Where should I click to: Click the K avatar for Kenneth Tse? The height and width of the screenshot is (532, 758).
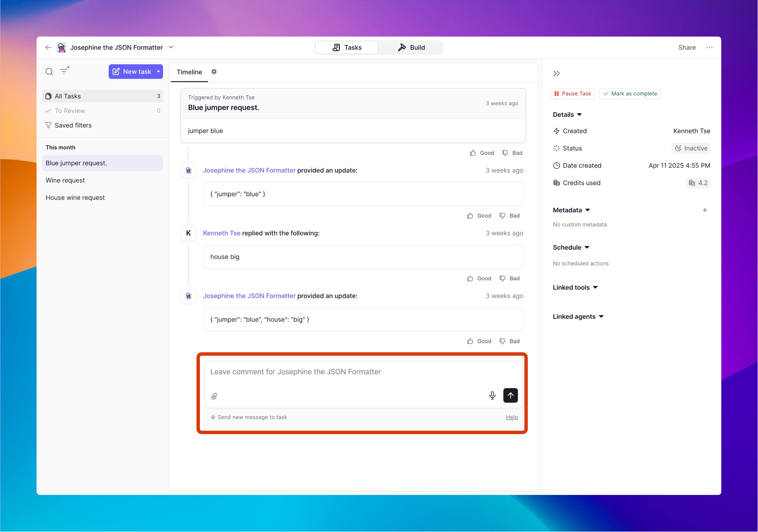189,233
